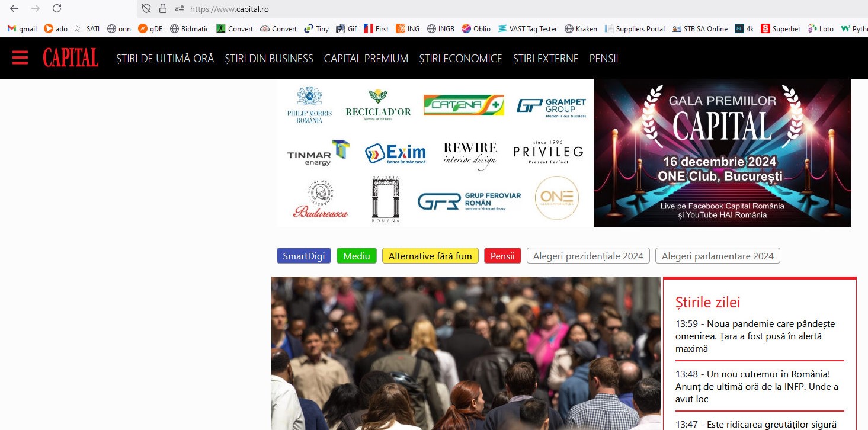The height and width of the screenshot is (430, 868).
Task: Click the browser forward arrow
Action: [36, 9]
